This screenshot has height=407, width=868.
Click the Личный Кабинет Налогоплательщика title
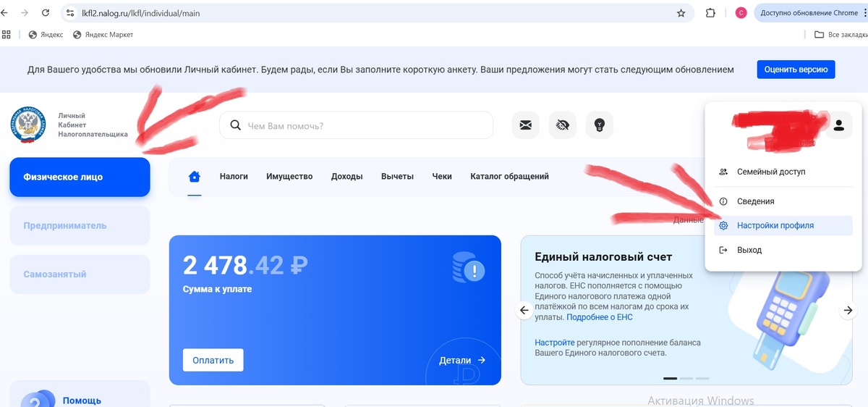point(93,125)
